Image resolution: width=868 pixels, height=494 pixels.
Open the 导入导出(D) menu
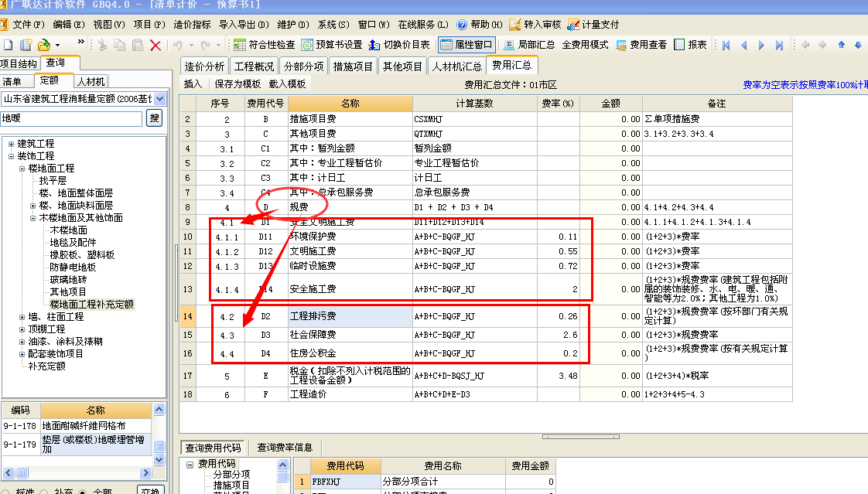click(244, 24)
